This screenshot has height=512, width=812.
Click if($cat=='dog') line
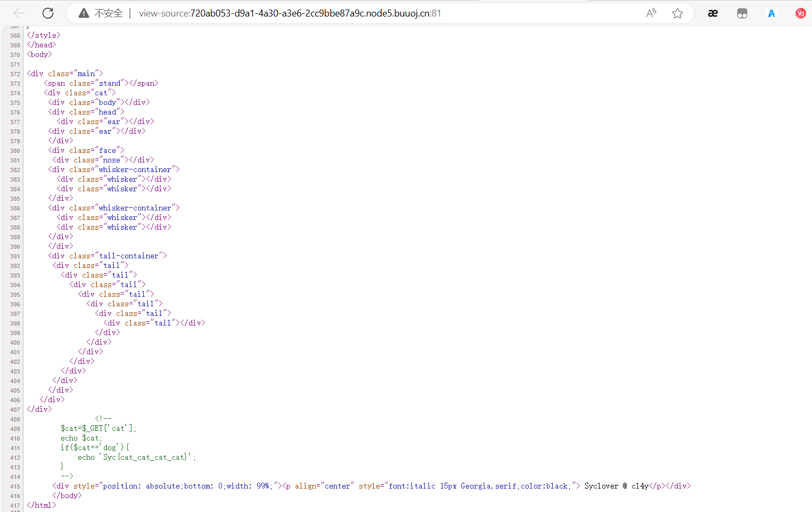pos(95,448)
